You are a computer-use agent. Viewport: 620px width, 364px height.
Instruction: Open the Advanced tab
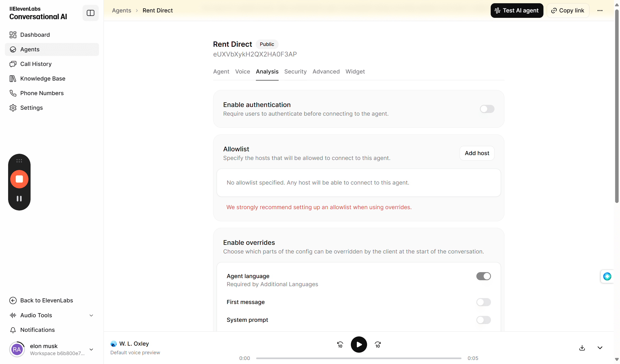pyautogui.click(x=326, y=72)
